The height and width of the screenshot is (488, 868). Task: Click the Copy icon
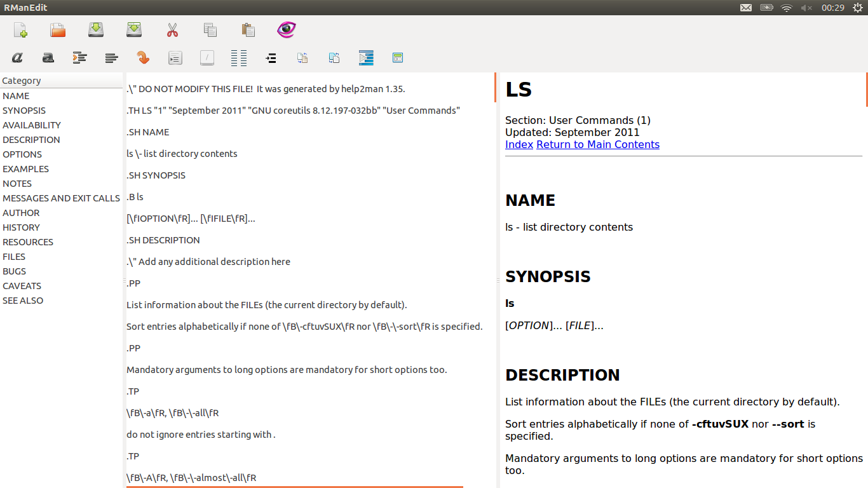(x=210, y=30)
